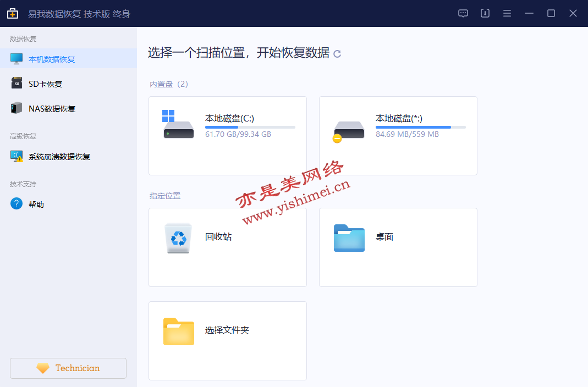This screenshot has height=387, width=588.
Task: Select 系统崩溃数据恢复 option
Action: tap(59, 157)
